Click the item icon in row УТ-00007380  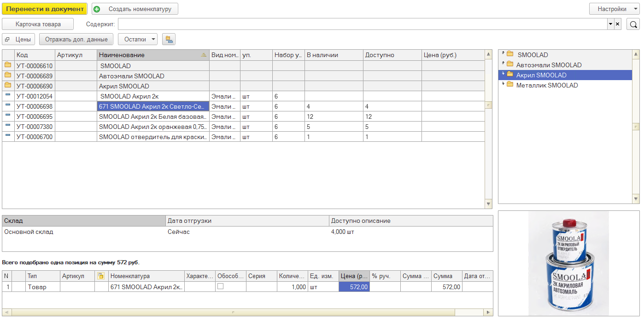coord(8,126)
